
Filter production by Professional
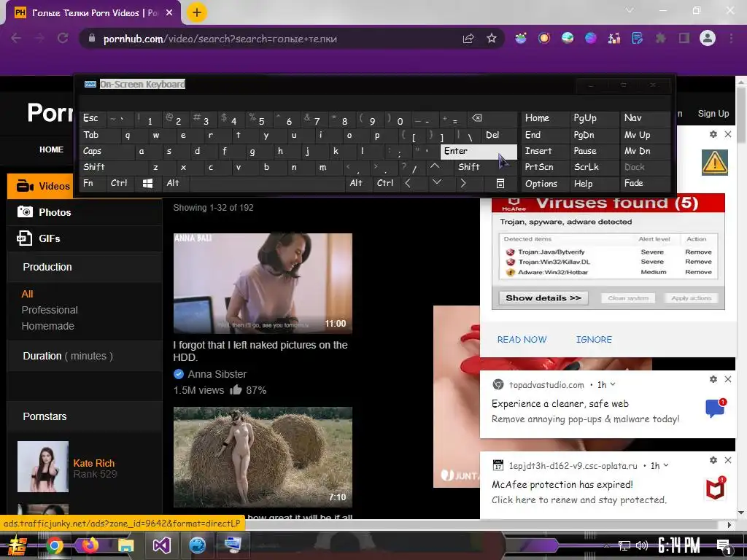50,310
